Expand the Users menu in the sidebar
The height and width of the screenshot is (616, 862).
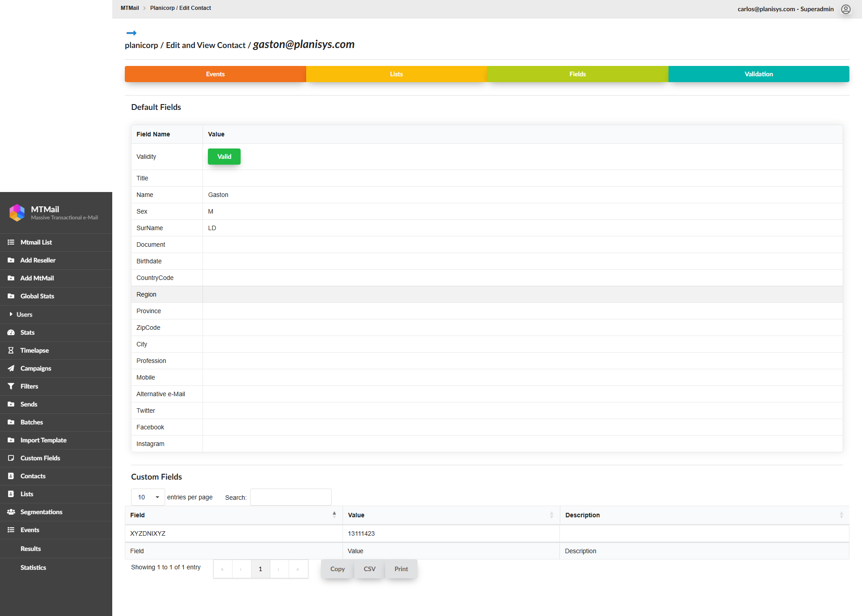(24, 315)
